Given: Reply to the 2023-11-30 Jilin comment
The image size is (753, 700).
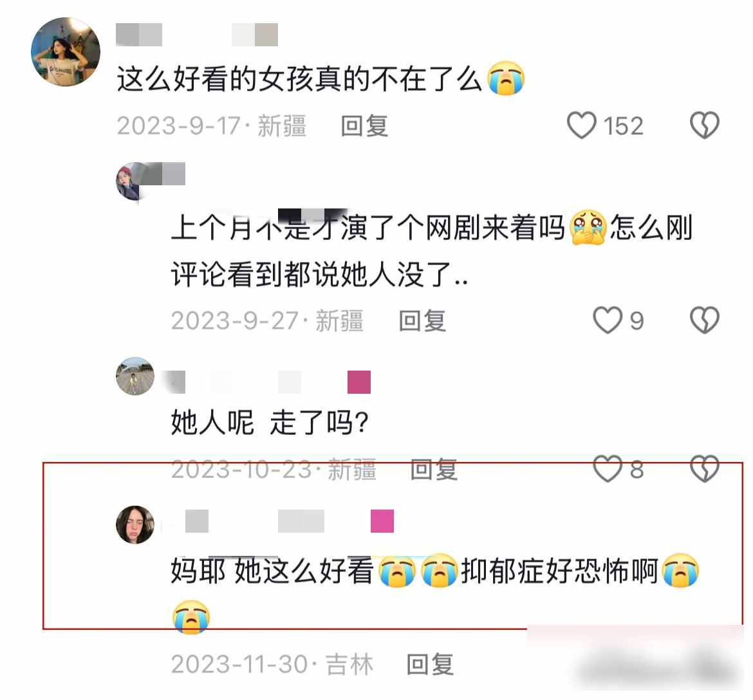Looking at the screenshot, I should coord(430,665).
